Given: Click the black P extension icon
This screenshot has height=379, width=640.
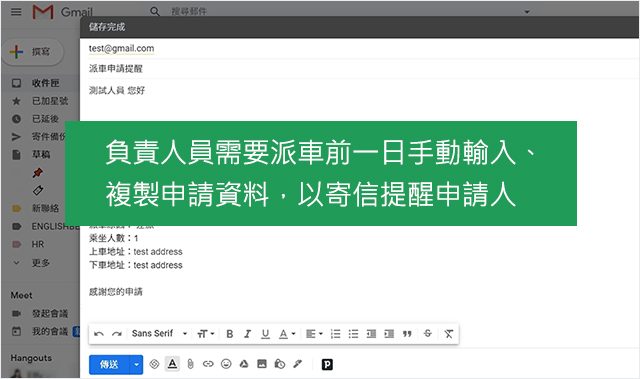Looking at the screenshot, I should pyautogui.click(x=327, y=364).
